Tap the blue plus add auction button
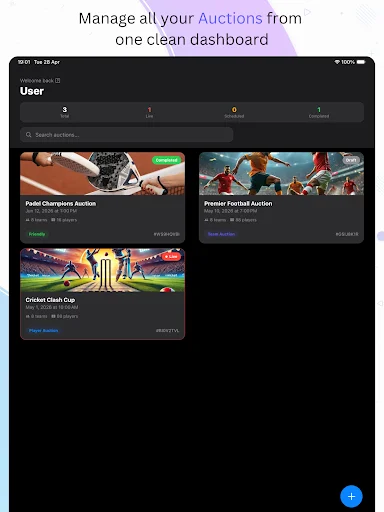Screen dimensions: 384x512 [x=351, y=496]
